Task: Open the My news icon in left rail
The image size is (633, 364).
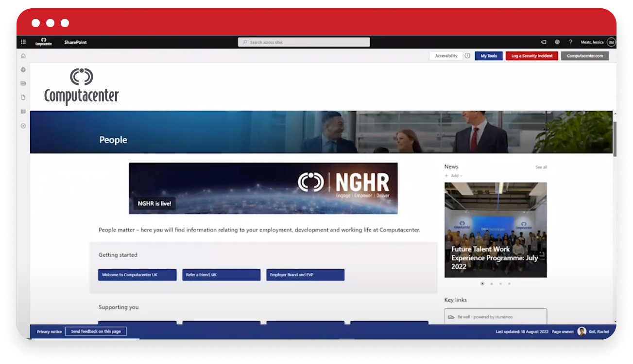Action: click(x=23, y=83)
